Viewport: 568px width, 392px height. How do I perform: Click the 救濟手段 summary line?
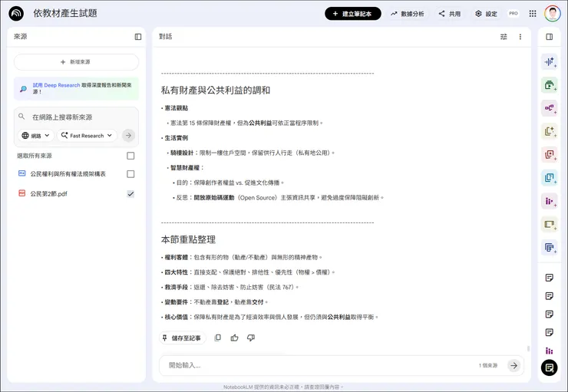(232, 287)
